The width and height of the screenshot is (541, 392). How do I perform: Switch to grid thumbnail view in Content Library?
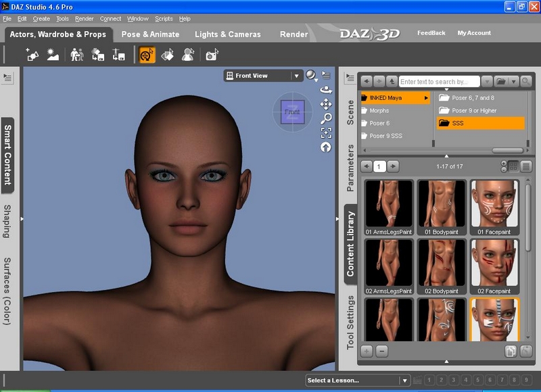513,166
